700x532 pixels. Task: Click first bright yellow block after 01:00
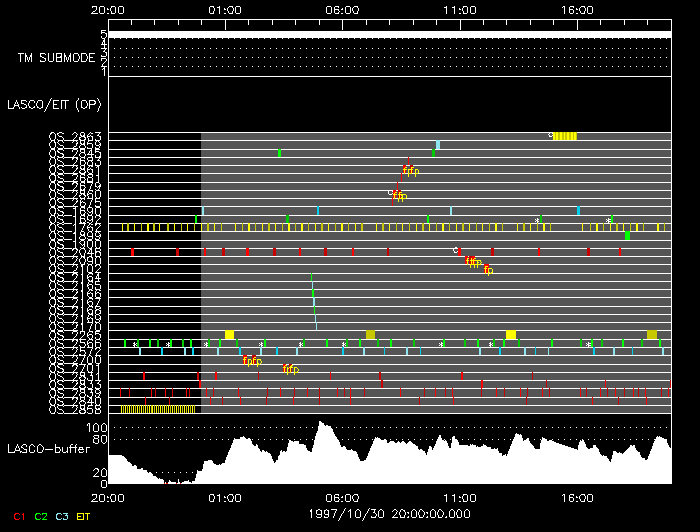229,335
